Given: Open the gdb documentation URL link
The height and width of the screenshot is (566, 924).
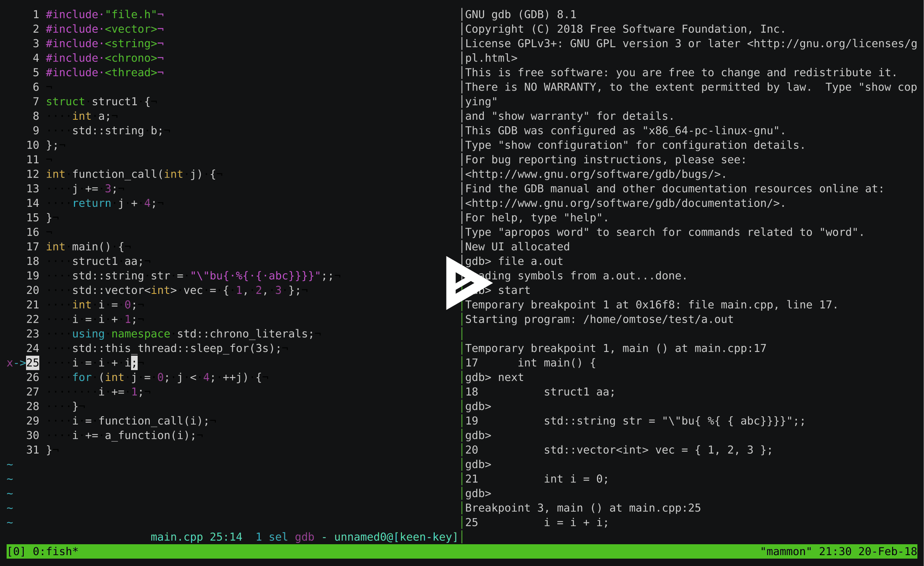Looking at the screenshot, I should (x=622, y=203).
